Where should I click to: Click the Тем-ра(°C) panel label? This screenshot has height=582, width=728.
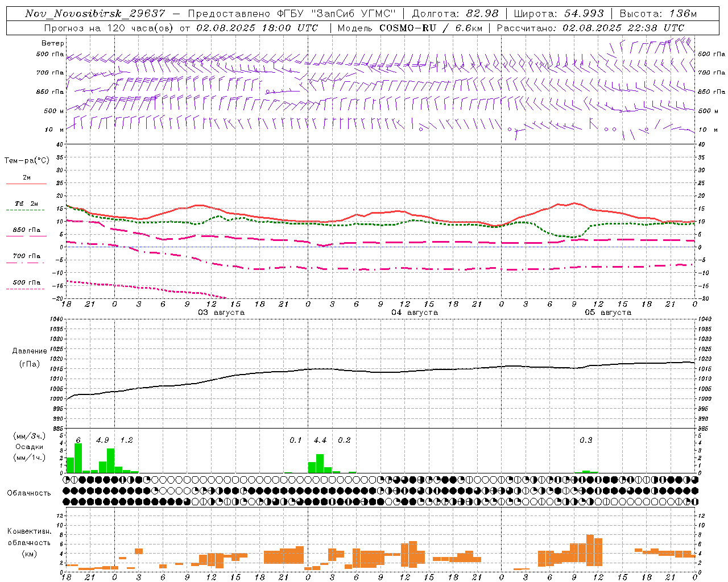[x=27, y=161]
